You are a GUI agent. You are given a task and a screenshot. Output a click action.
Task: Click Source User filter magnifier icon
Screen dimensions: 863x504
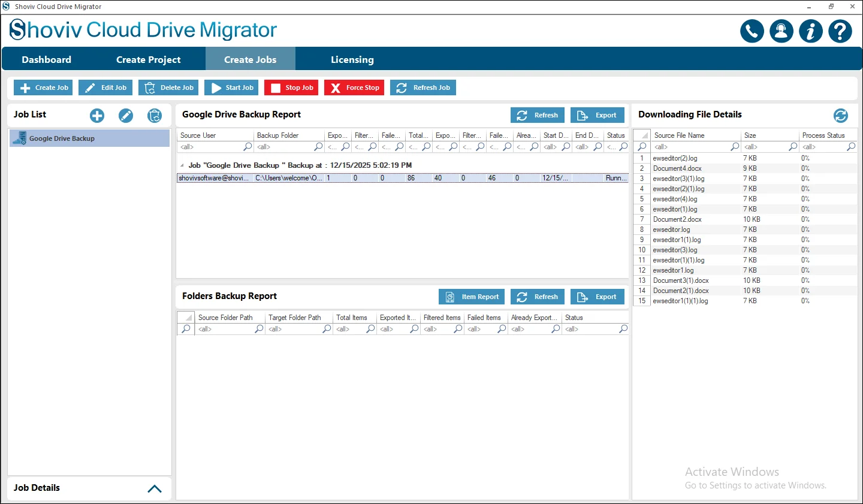[x=248, y=147]
